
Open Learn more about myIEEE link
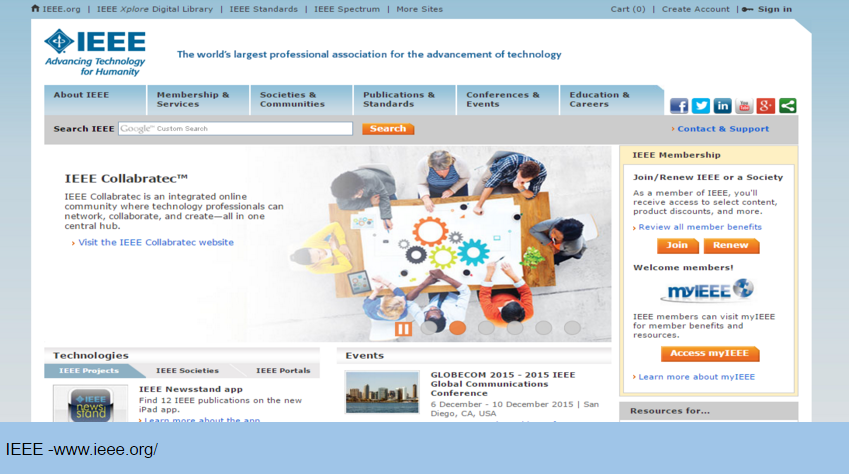click(696, 377)
